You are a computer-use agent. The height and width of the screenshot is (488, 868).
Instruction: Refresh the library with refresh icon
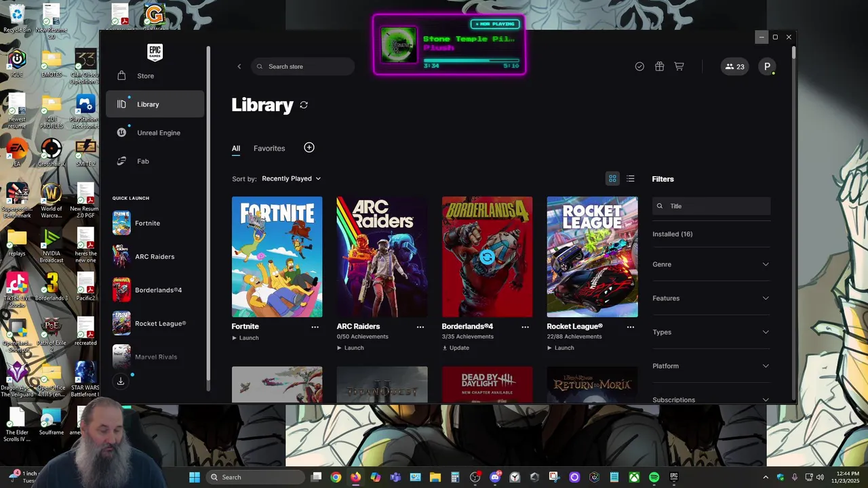(304, 105)
